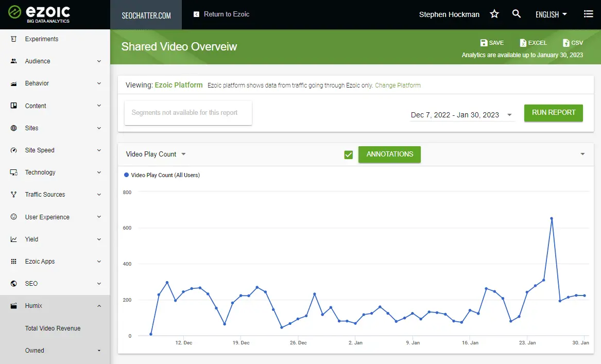Click the favorites star icon in header
This screenshot has height=364, width=601.
[x=494, y=14]
